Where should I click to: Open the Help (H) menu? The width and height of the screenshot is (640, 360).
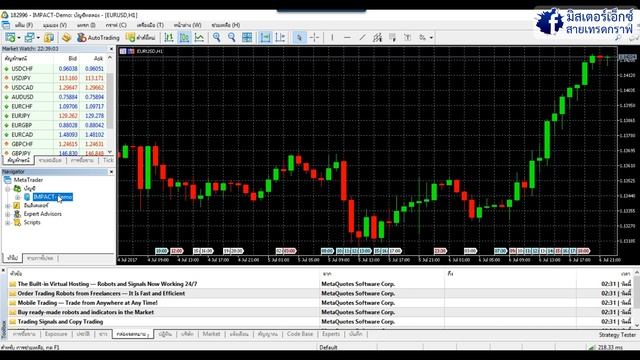click(x=226, y=25)
